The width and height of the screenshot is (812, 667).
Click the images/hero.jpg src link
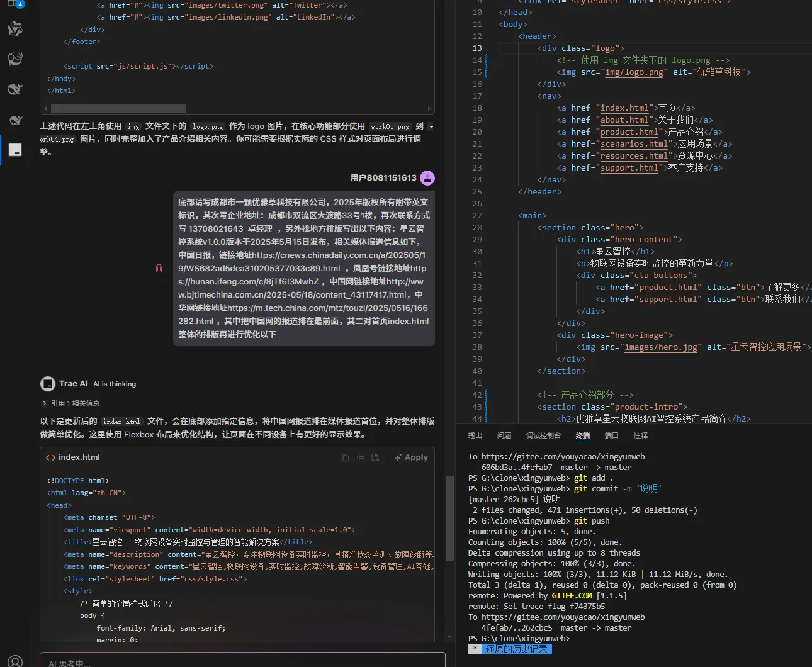coord(660,347)
